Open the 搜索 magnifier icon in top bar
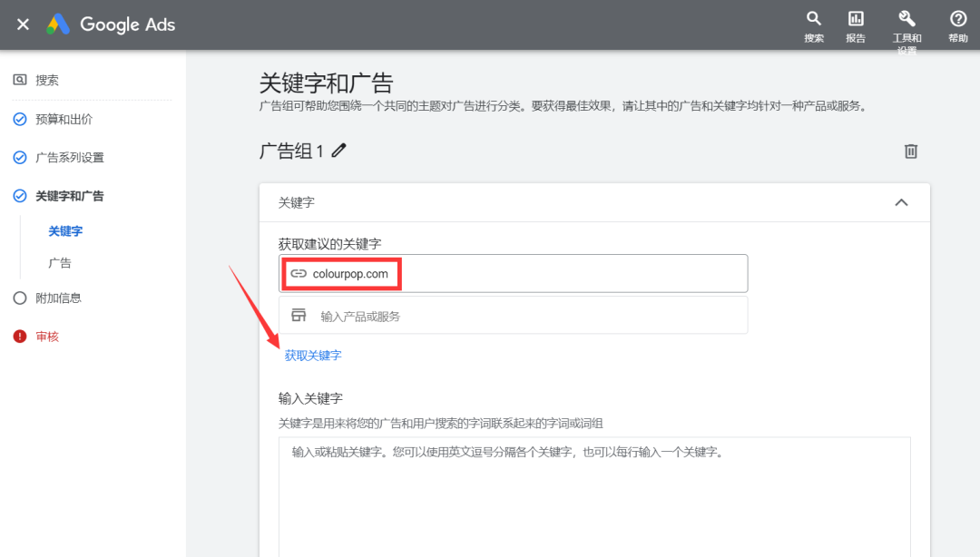This screenshot has height=557, width=980. [x=814, y=18]
